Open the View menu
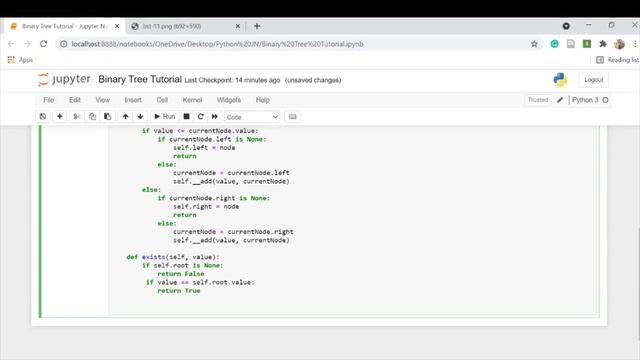 [x=102, y=100]
